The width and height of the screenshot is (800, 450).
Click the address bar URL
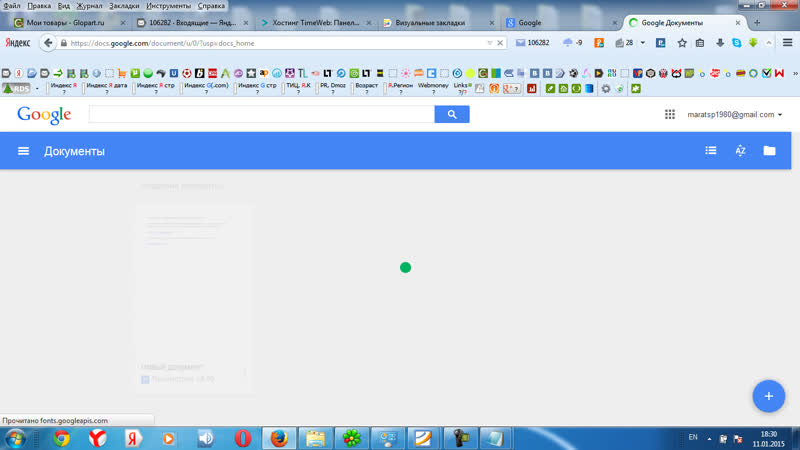click(162, 43)
